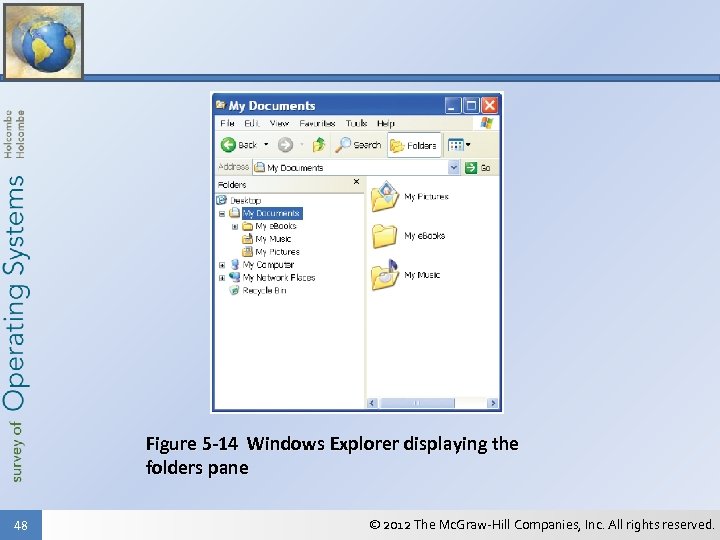Image resolution: width=720 pixels, height=540 pixels.
Task: Minimize the My Documents window
Action: (452, 106)
